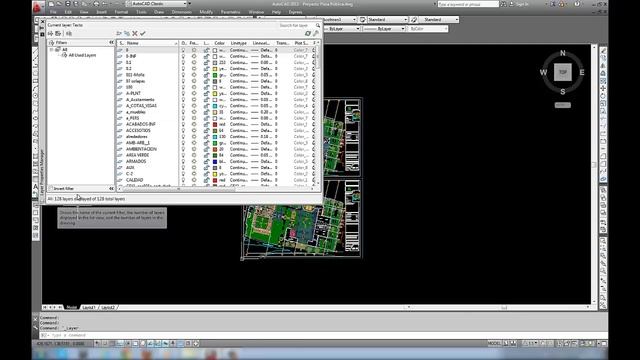Toggle On bulb for layer CALIDAD
The height and width of the screenshot is (360, 640).
(x=183, y=180)
